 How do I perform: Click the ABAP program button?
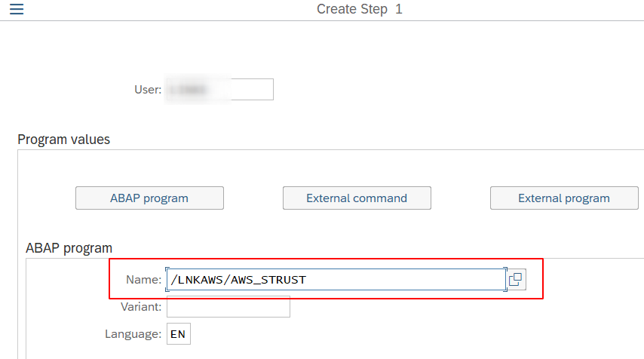coord(149,198)
